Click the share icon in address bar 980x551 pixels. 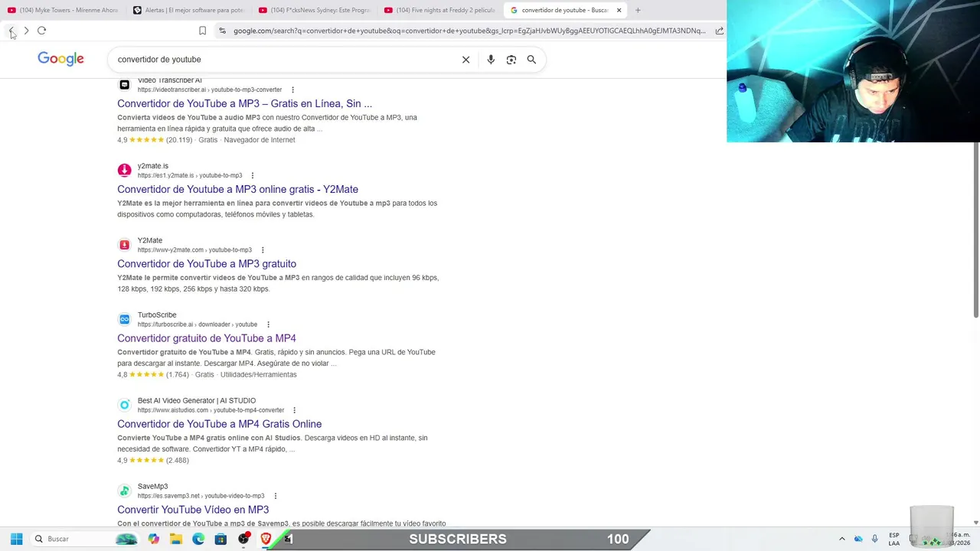[720, 31]
